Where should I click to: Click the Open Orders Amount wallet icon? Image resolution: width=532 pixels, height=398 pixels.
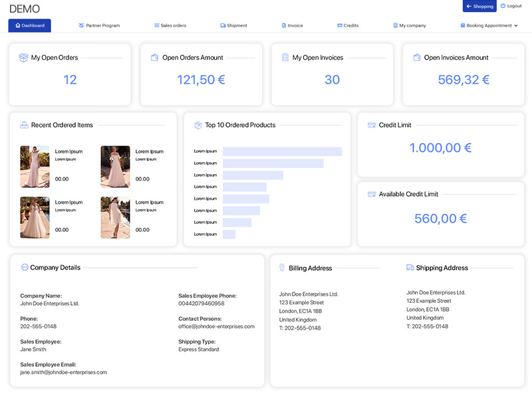154,58
